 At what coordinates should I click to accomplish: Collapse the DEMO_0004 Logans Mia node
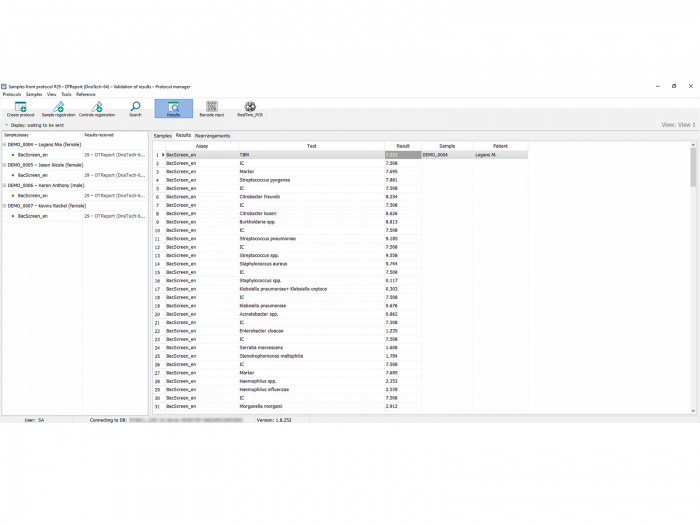(4, 145)
